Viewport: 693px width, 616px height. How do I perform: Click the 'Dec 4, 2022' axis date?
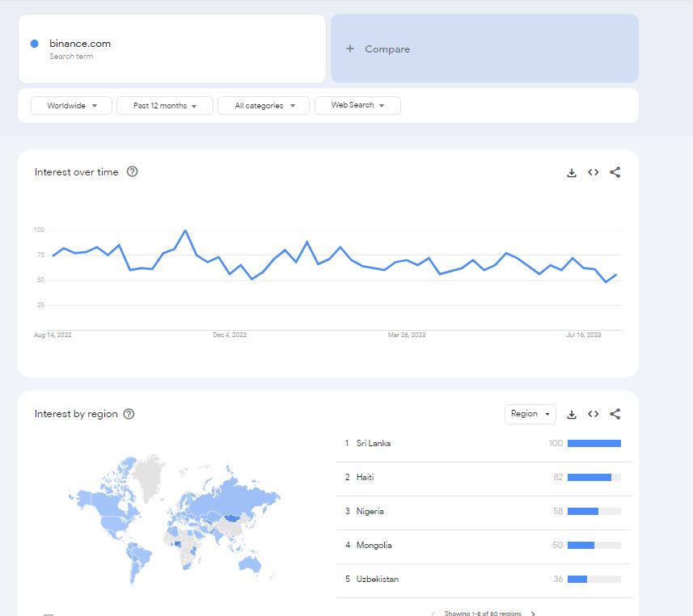(x=230, y=335)
